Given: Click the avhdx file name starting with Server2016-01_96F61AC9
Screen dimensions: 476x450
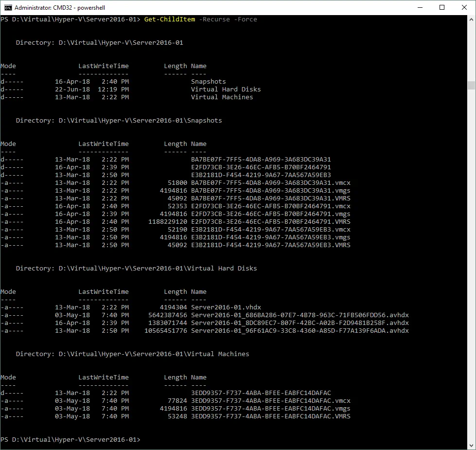Looking at the screenshot, I should [300, 331].
